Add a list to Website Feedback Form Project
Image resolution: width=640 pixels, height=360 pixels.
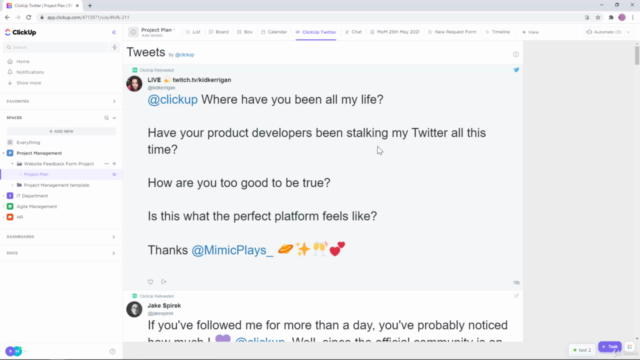pyautogui.click(x=114, y=164)
